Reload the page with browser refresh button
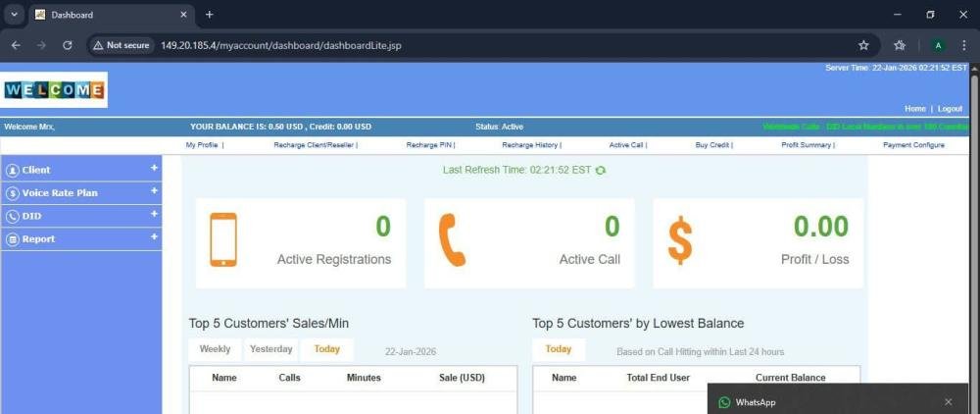 (x=68, y=45)
